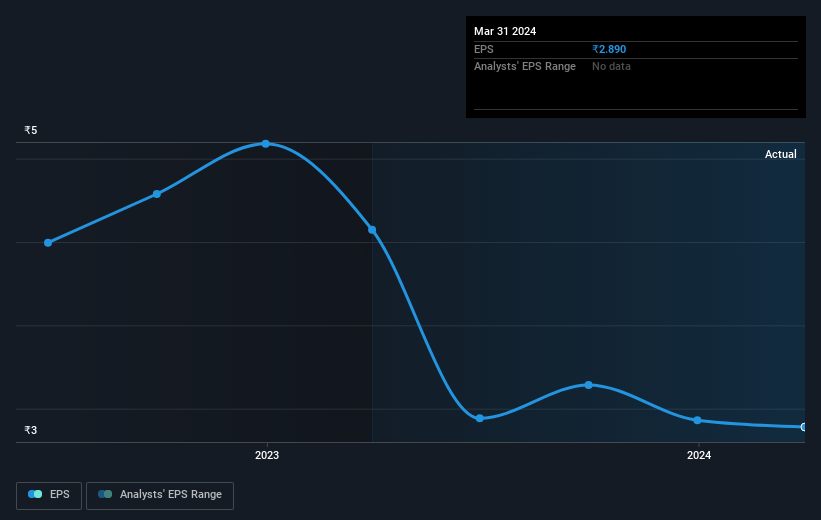Click the small-bump EPS data point before 2024
This screenshot has height=520, width=821.
(x=589, y=385)
